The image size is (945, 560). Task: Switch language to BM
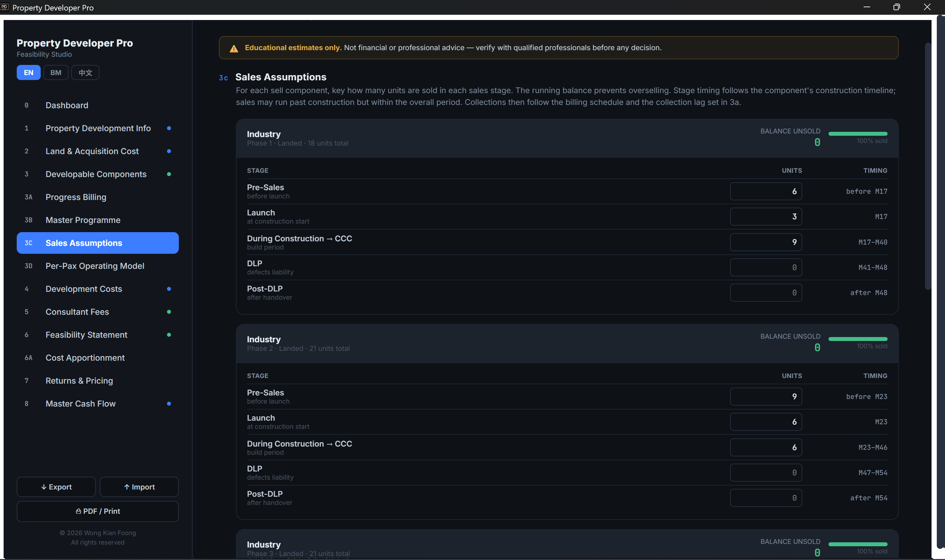[x=56, y=72]
